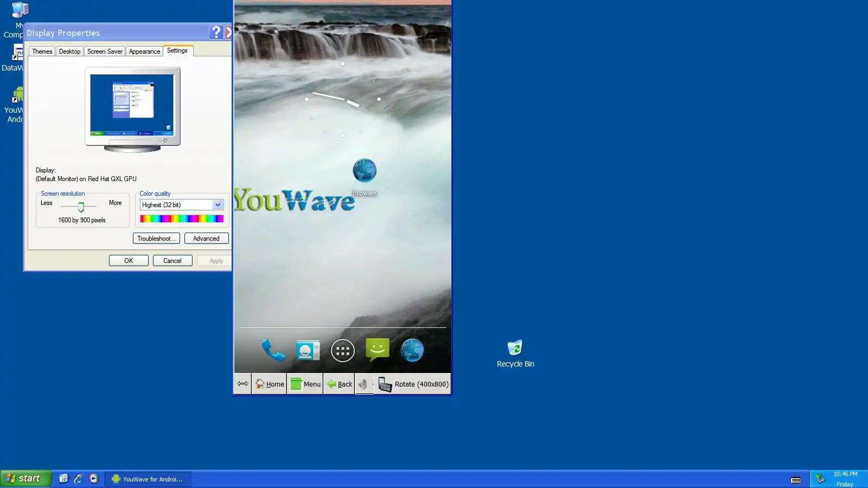Click Rotate (400x800) in YouWave toolbar
This screenshot has width=868, height=488.
[414, 384]
